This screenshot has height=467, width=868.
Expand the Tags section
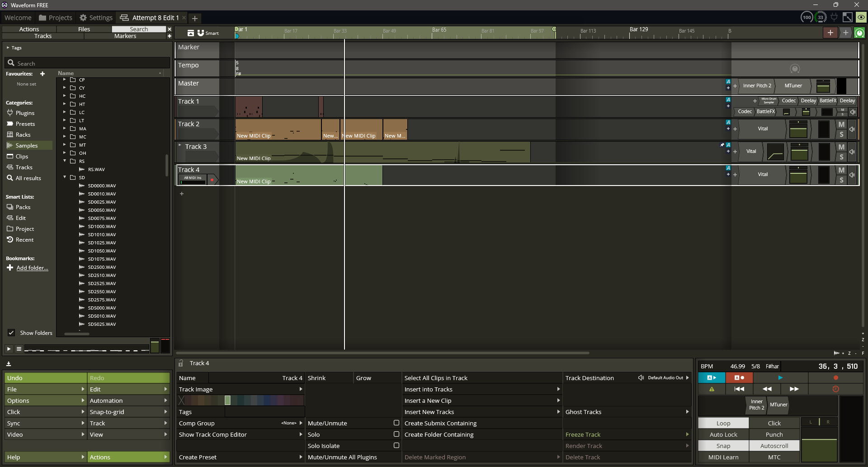click(8, 48)
